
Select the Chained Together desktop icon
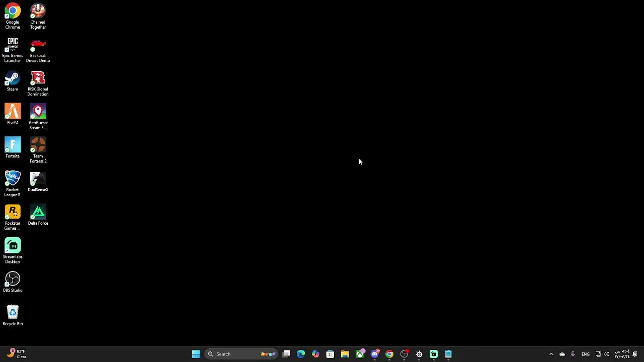(x=38, y=16)
